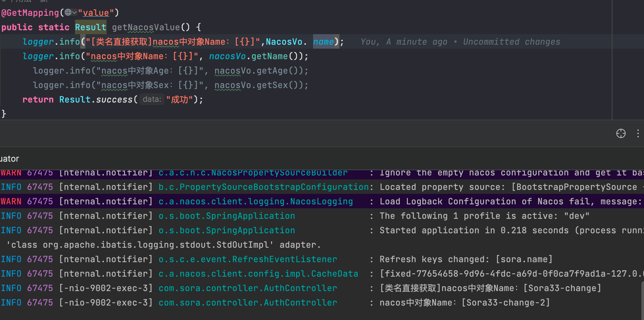The image size is (644, 320).
Task: Click the selected 'name' field after NacosVo
Action: [323, 42]
